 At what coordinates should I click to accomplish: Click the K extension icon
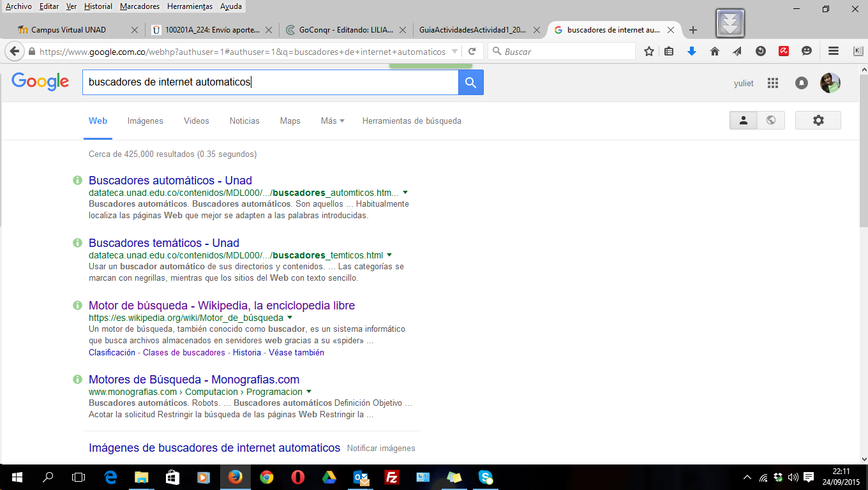858,52
